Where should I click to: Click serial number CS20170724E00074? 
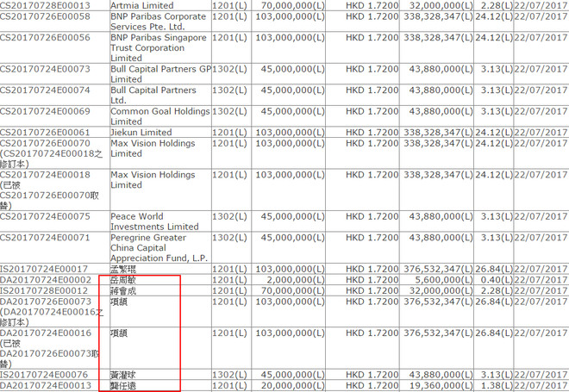click(x=45, y=90)
